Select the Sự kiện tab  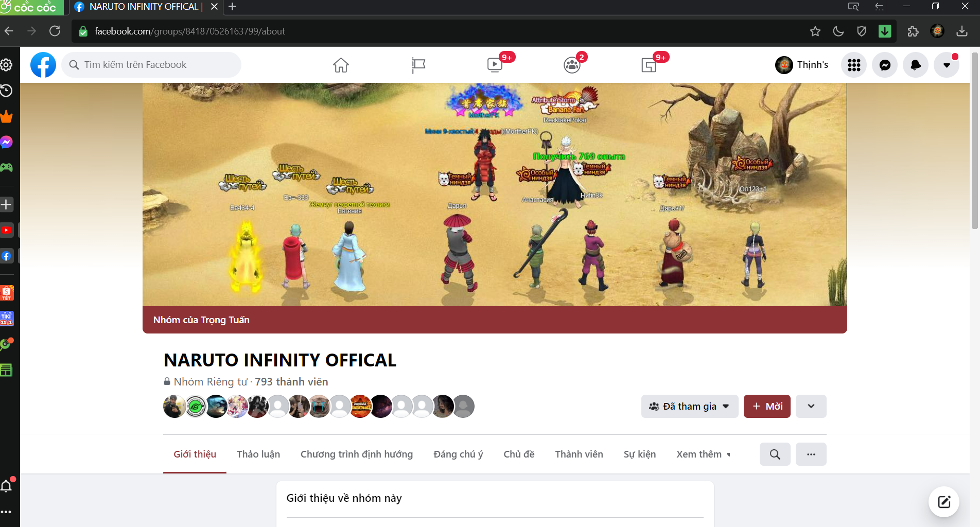tap(640, 454)
